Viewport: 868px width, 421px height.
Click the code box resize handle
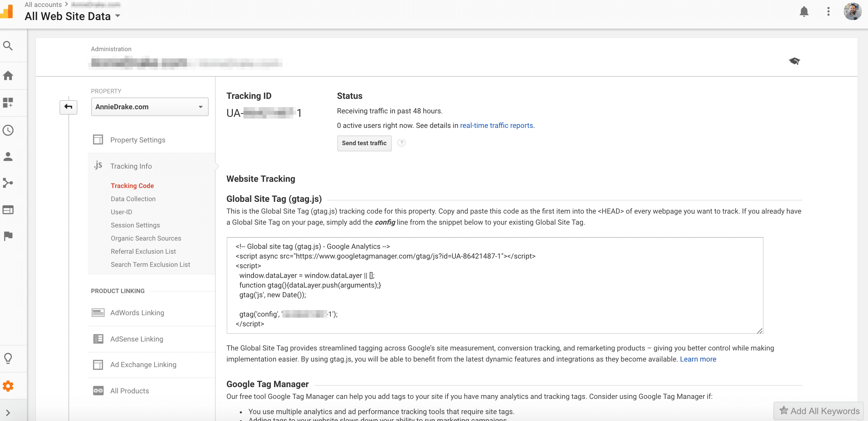tap(759, 331)
